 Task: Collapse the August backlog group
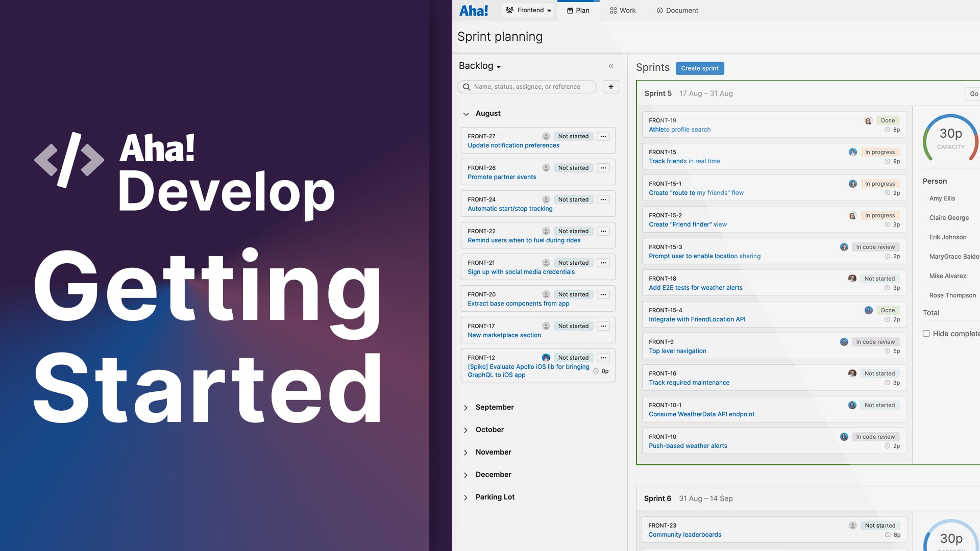pos(466,114)
